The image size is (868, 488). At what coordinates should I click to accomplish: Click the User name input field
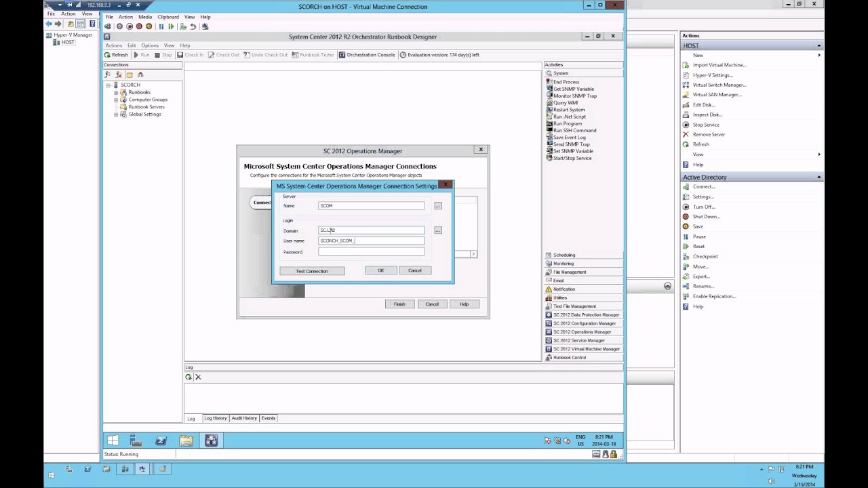[x=372, y=241]
